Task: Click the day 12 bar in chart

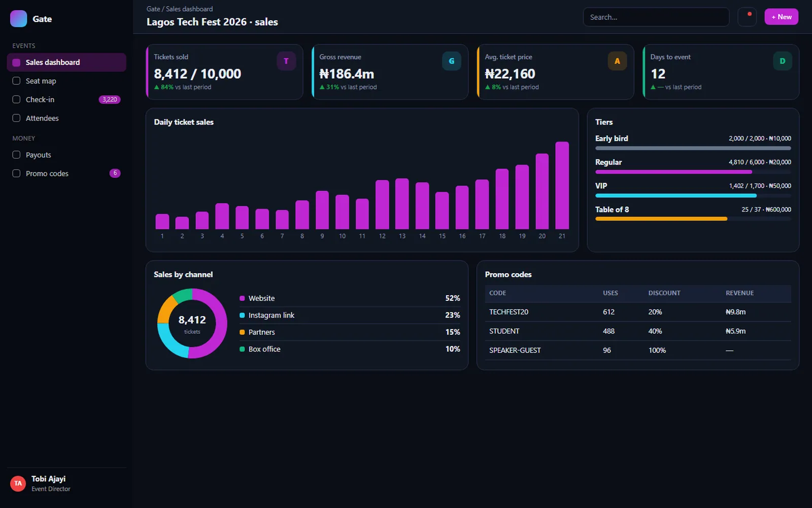Action: coord(382,204)
